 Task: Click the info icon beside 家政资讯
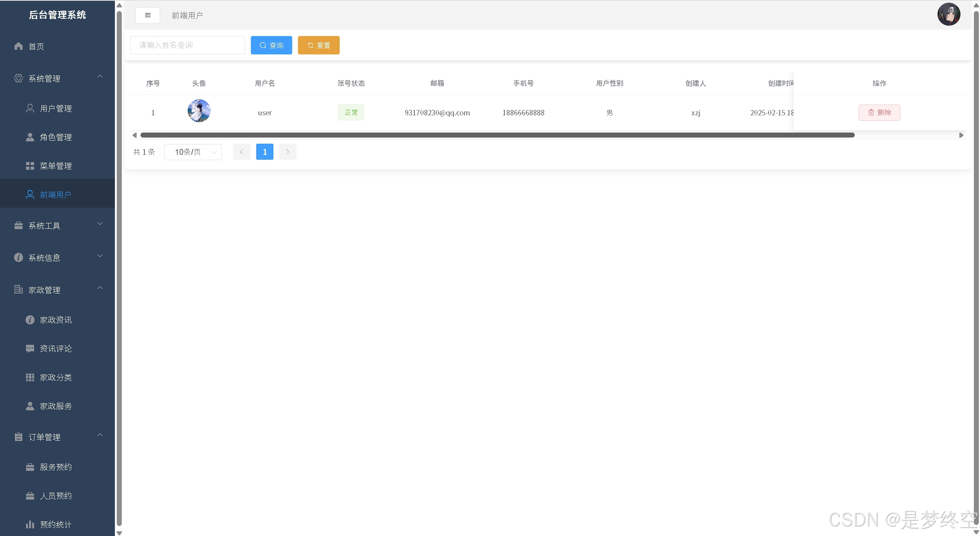click(x=30, y=320)
